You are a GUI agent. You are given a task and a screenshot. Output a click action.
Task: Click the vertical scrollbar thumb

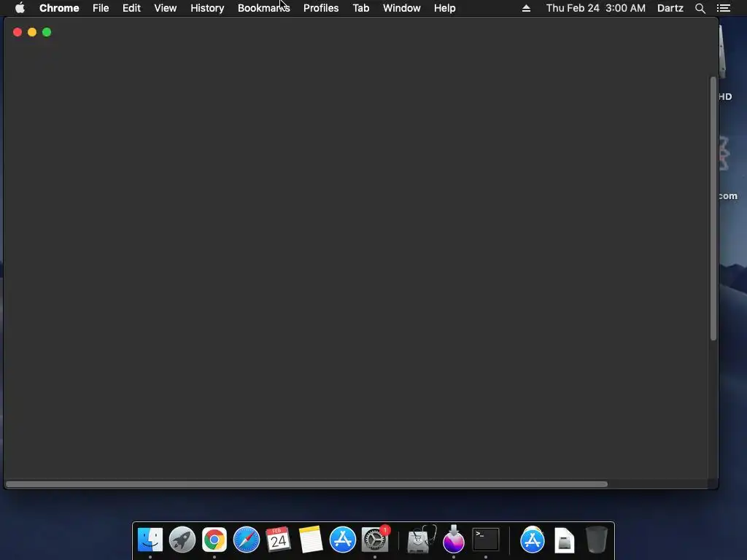tap(713, 209)
